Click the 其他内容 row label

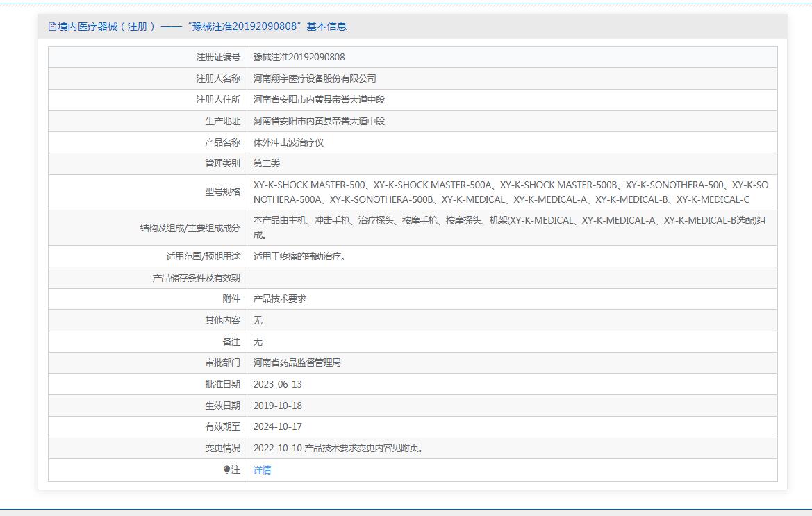coord(223,320)
